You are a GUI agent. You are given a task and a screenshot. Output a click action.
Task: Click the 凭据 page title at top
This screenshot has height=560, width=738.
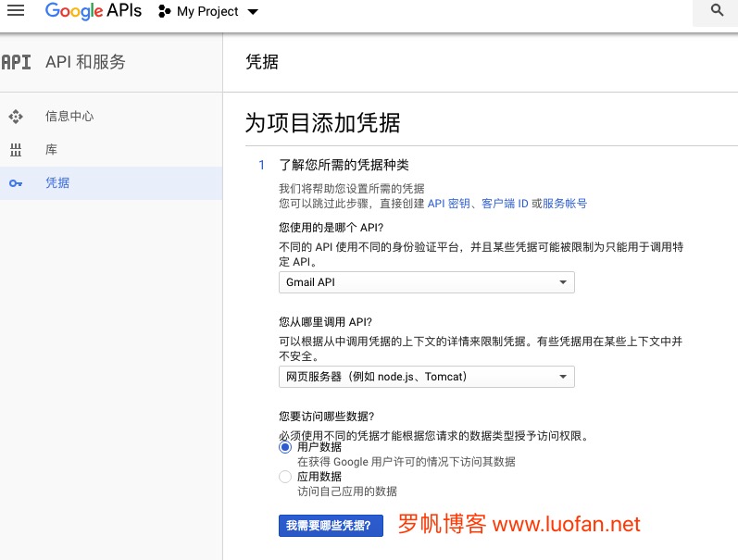click(262, 62)
